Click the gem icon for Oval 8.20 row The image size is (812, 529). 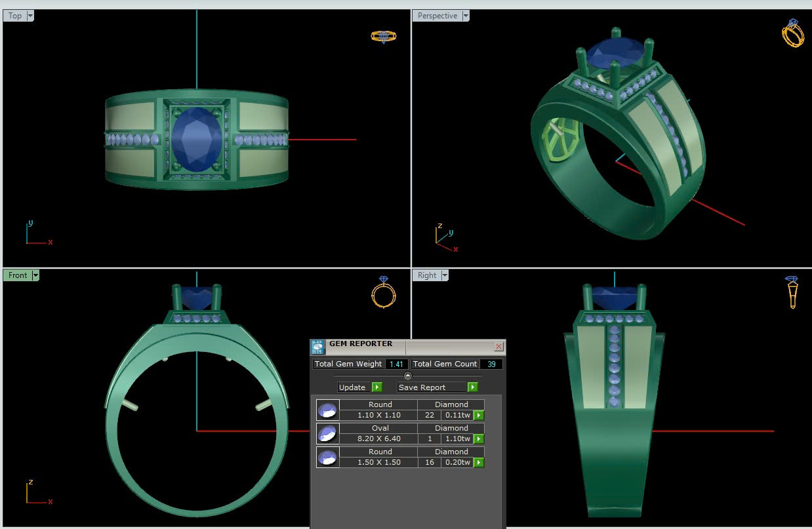327,433
